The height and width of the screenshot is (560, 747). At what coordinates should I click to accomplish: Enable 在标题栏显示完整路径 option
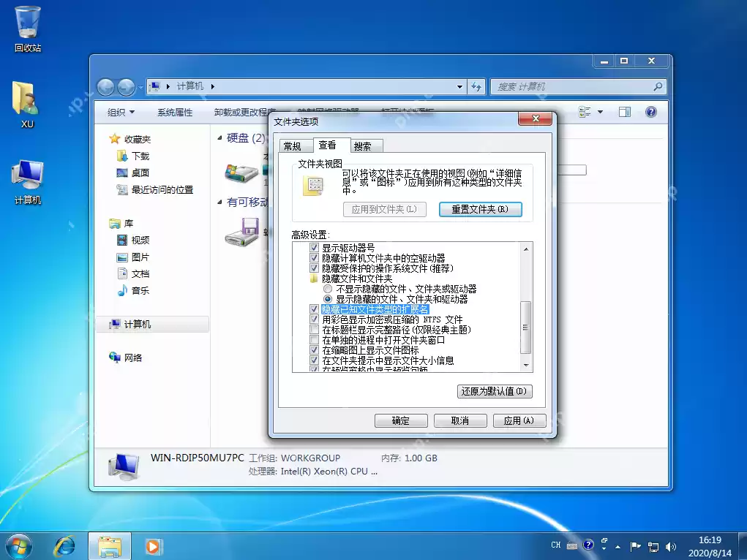coord(314,329)
